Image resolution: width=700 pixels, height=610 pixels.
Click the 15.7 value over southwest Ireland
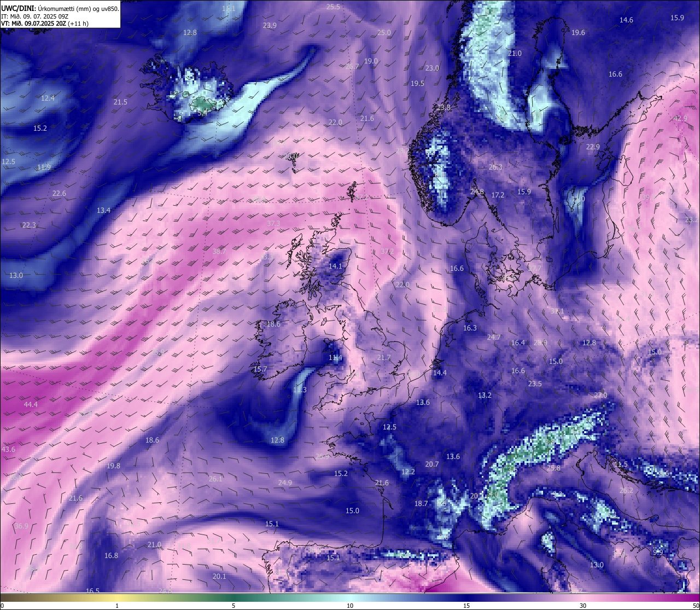[260, 369]
